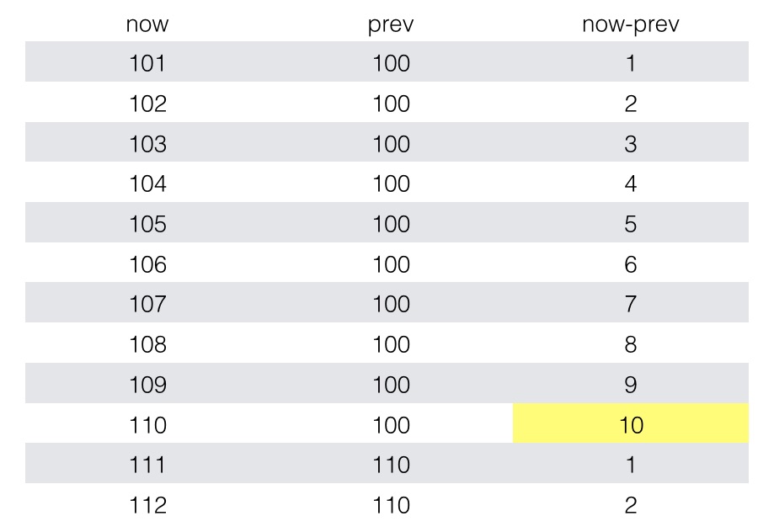This screenshot has width=758, height=532.
Task: Click the "now-prev" column header
Action: pyautogui.click(x=630, y=24)
